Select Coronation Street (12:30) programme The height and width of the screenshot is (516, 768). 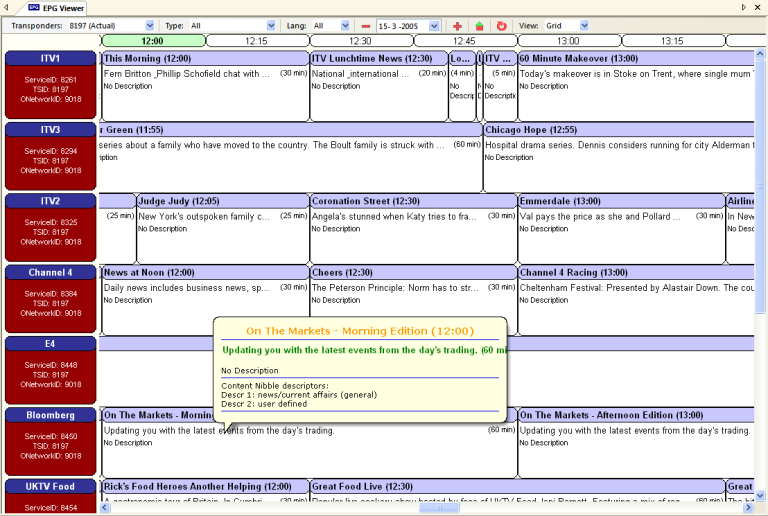click(x=414, y=229)
